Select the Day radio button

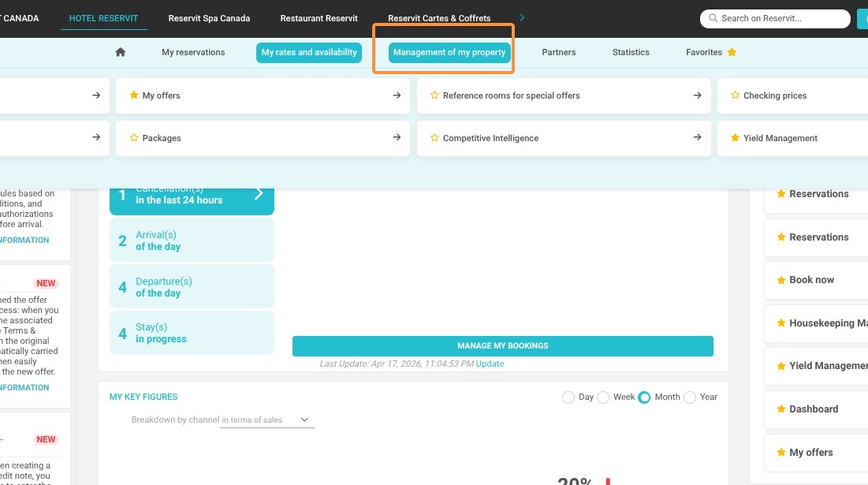point(568,397)
